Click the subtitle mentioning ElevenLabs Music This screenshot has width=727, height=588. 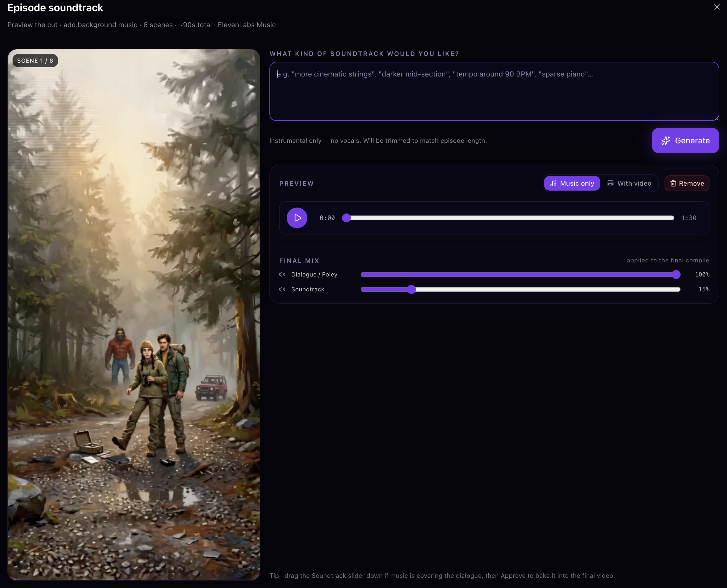(x=141, y=25)
